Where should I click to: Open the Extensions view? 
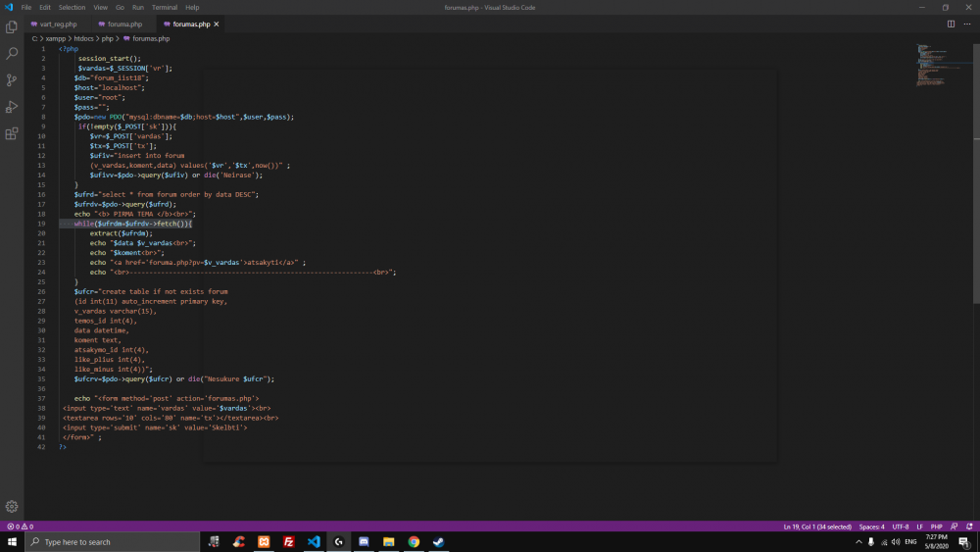pos(12,133)
